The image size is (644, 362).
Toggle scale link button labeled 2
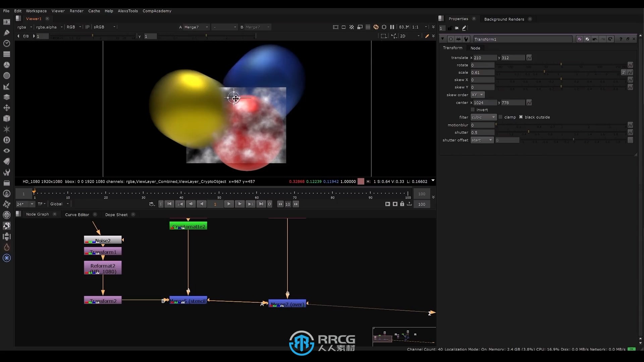(624, 72)
